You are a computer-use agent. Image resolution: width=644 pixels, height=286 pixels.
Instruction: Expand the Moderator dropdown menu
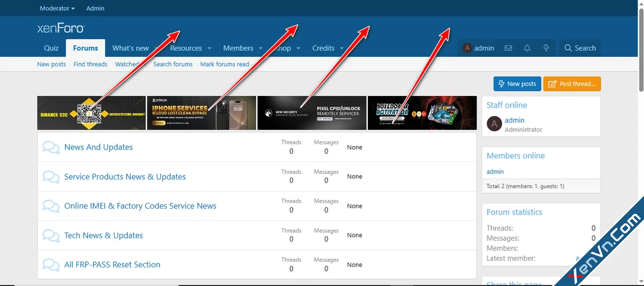pos(57,9)
